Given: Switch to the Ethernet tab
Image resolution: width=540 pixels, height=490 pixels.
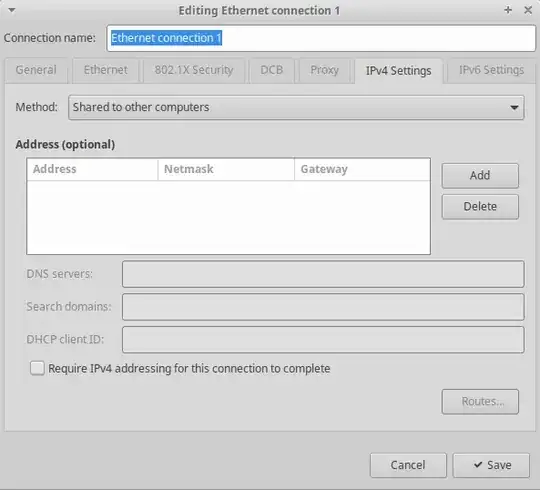Looking at the screenshot, I should (x=106, y=70).
